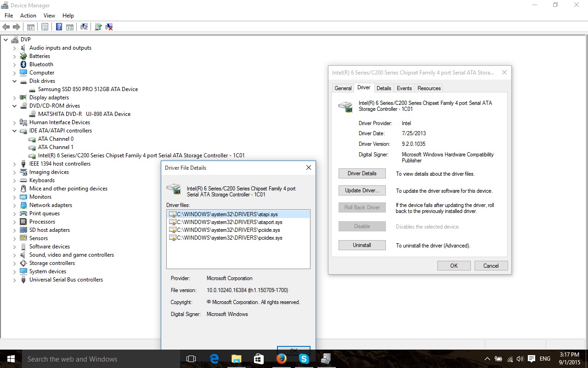Click the blue Help question-mark toolbar icon
This screenshot has height=368, width=588.
tap(59, 27)
